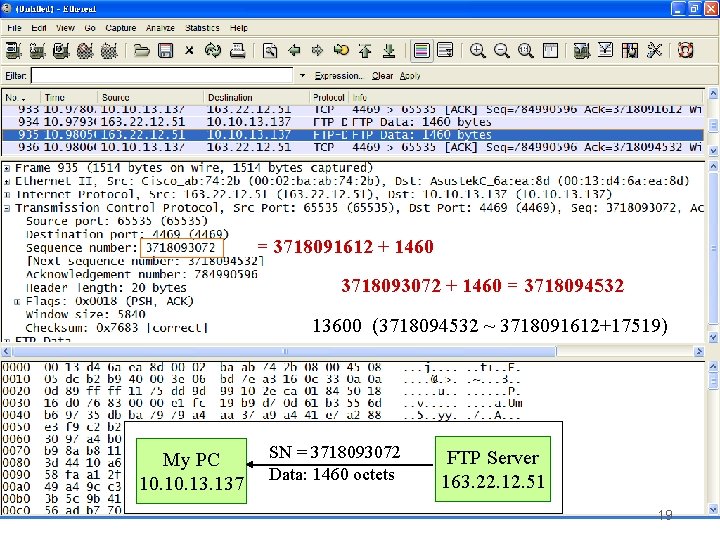
Task: Stop the running capture icon
Action: pyautogui.click(x=85, y=50)
